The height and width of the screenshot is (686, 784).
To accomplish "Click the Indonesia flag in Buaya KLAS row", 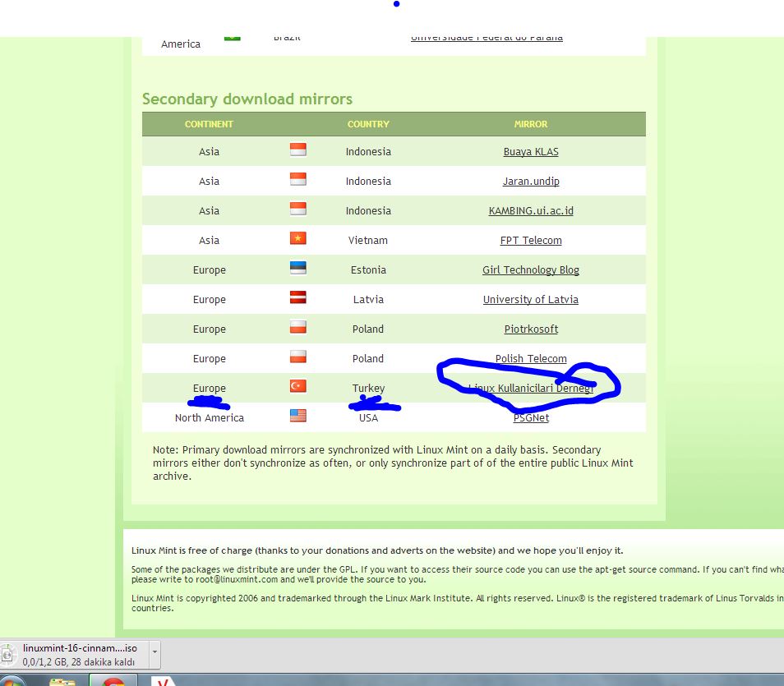I will (x=298, y=150).
